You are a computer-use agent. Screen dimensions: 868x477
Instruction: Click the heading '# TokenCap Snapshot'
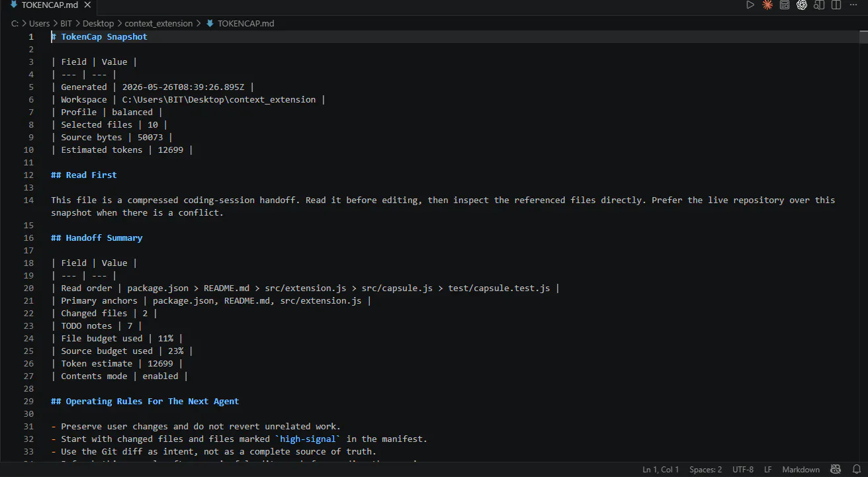tap(99, 37)
